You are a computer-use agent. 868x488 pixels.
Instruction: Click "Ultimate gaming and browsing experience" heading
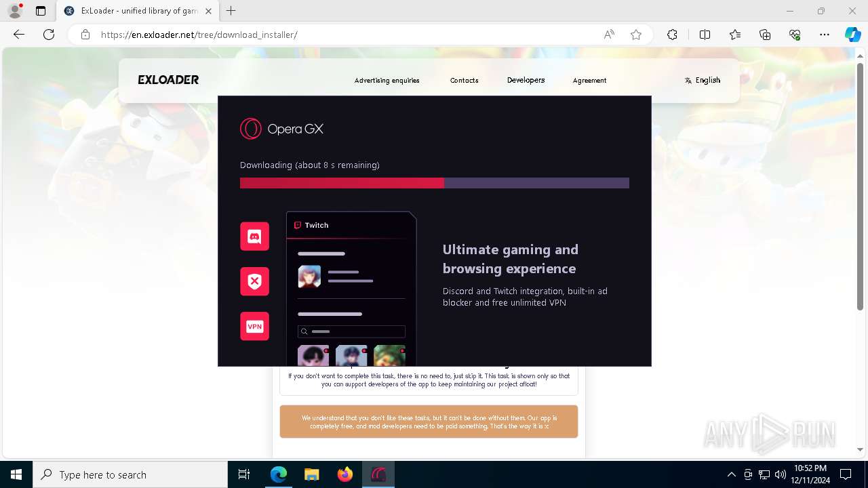(511, 259)
